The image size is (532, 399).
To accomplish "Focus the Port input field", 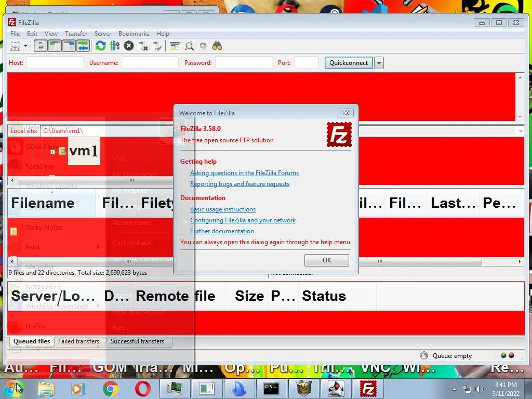I will click(306, 63).
